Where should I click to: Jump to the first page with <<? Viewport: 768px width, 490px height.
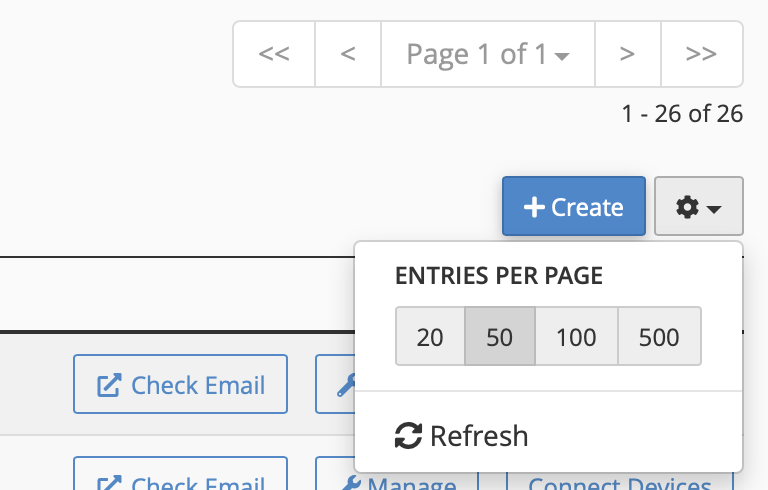click(x=274, y=54)
